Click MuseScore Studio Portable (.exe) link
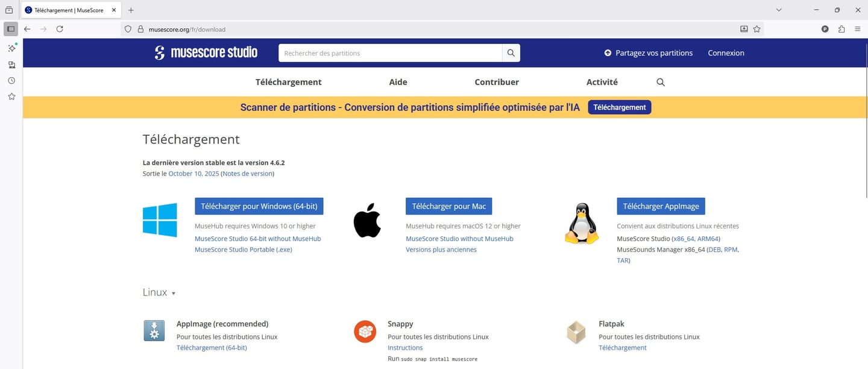 point(244,250)
